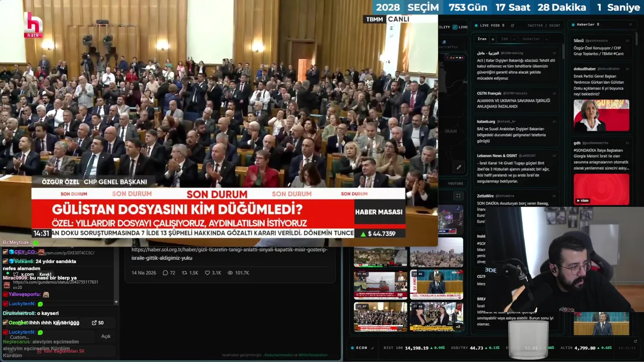Click Tüm Bağlantıları Sil button

click(x=61, y=351)
